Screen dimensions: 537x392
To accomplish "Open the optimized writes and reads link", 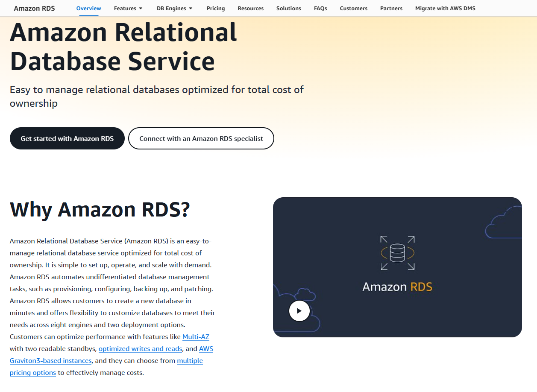I will point(141,348).
